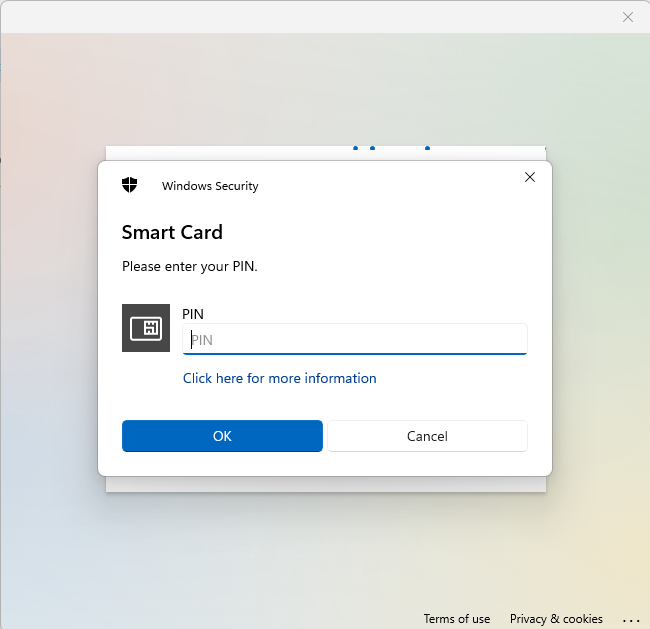Click the white panel strip below the dialog
This screenshot has width=650, height=629.
coord(325,485)
